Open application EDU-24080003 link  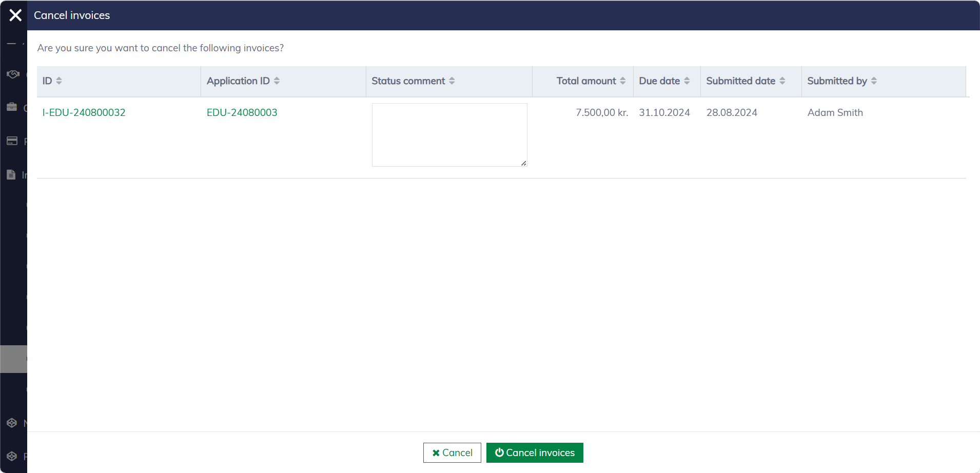[242, 113]
